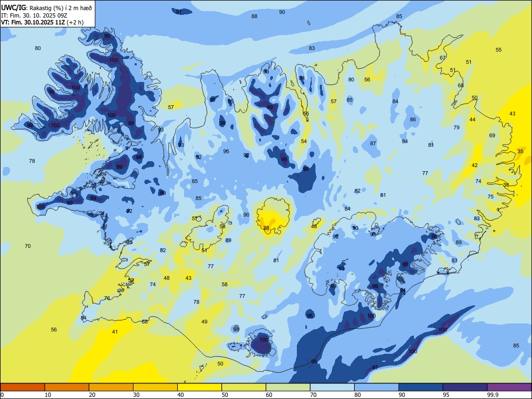Click the humidity value '91' on the map
Viewport: 532px width, 399px height.
point(179,12)
